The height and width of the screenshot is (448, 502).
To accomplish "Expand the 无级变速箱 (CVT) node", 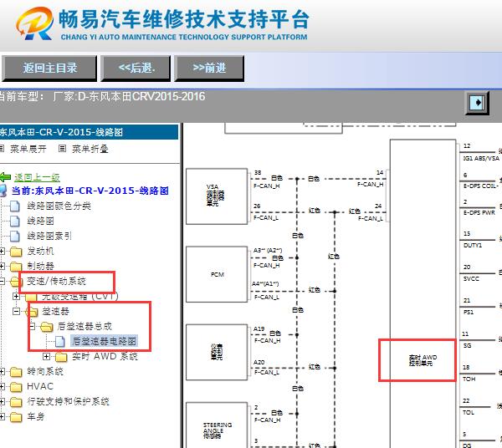I will click(17, 296).
